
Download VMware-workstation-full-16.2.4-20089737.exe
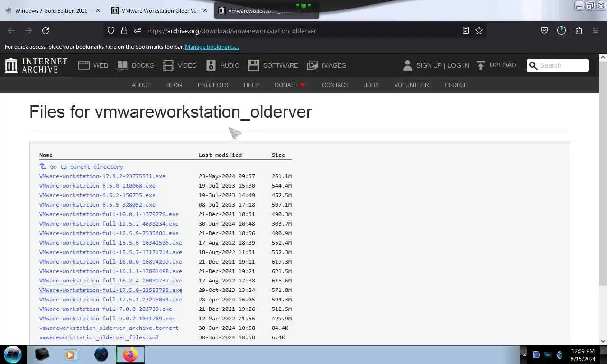click(x=110, y=281)
